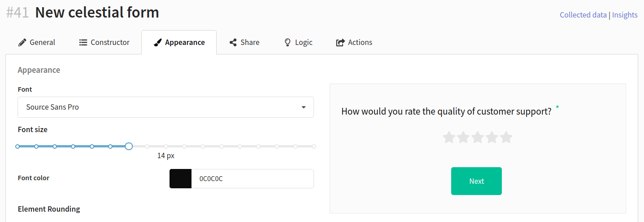Click the font dropdown caret arrow
Image resolution: width=644 pixels, height=222 pixels.
point(304,107)
